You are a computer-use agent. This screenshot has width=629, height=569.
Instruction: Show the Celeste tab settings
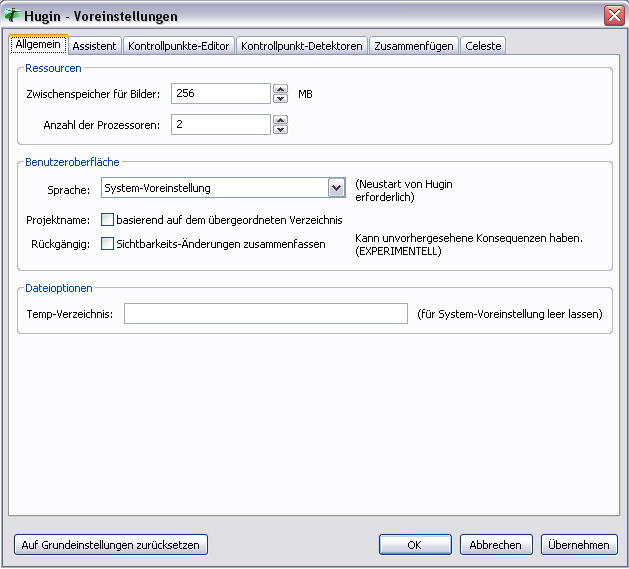pyautogui.click(x=483, y=46)
